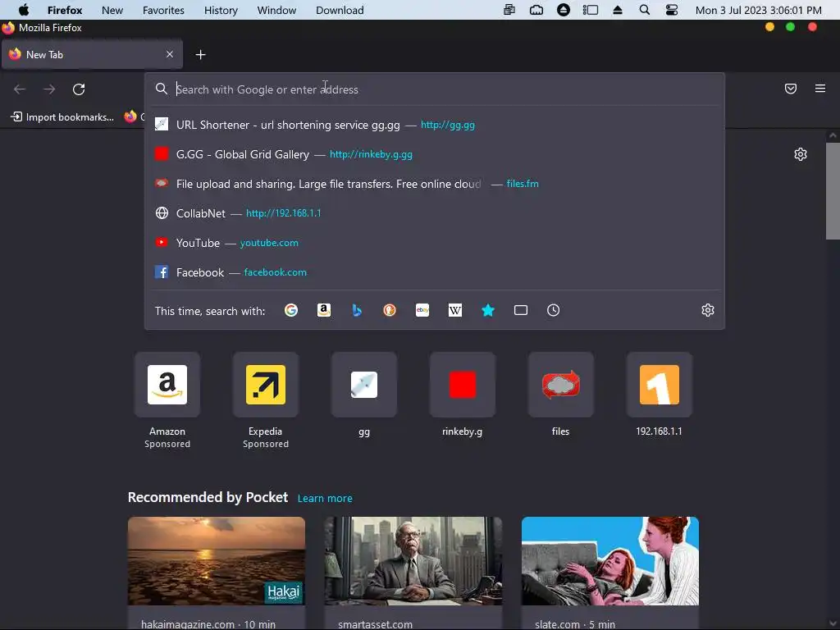This screenshot has height=630, width=840.
Task: Open the Firefox menu bar item
Action: coord(65,10)
